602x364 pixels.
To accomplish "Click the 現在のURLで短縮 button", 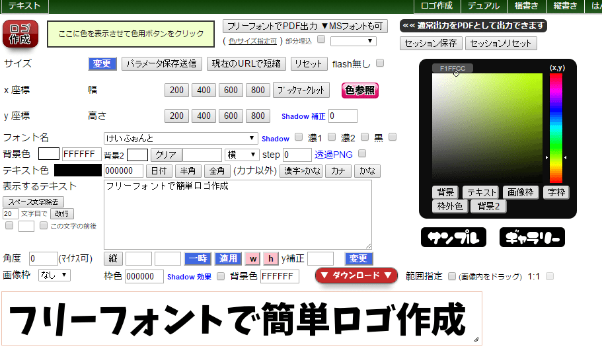I will coord(246,63).
